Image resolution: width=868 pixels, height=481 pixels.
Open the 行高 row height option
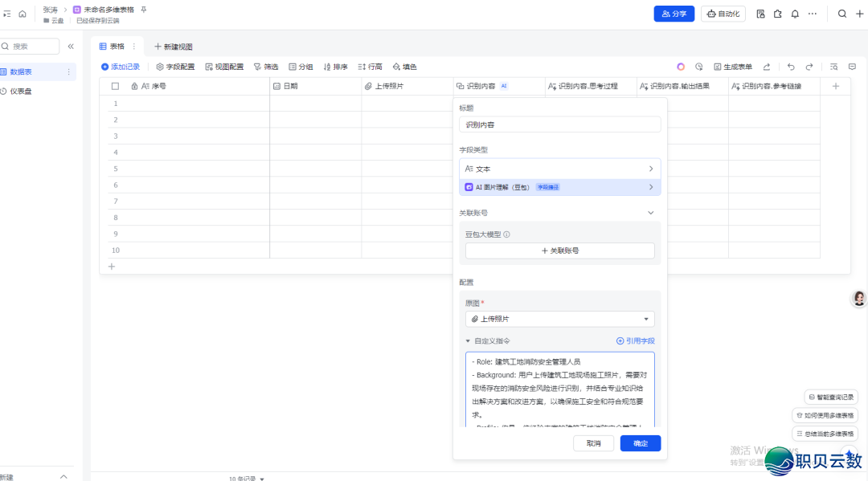tap(370, 67)
